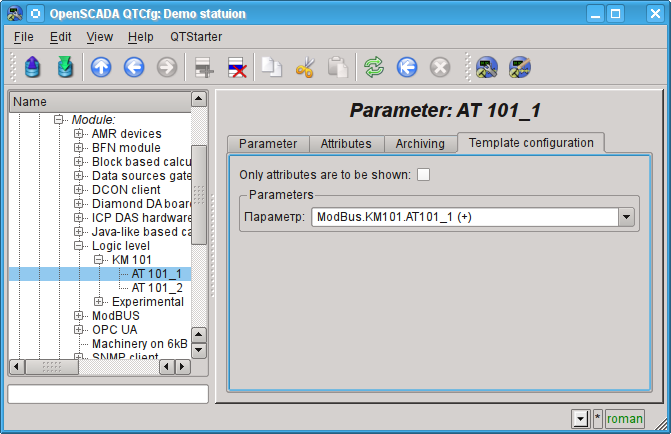Open the View menu
This screenshot has height=434, width=671.
[x=99, y=37]
